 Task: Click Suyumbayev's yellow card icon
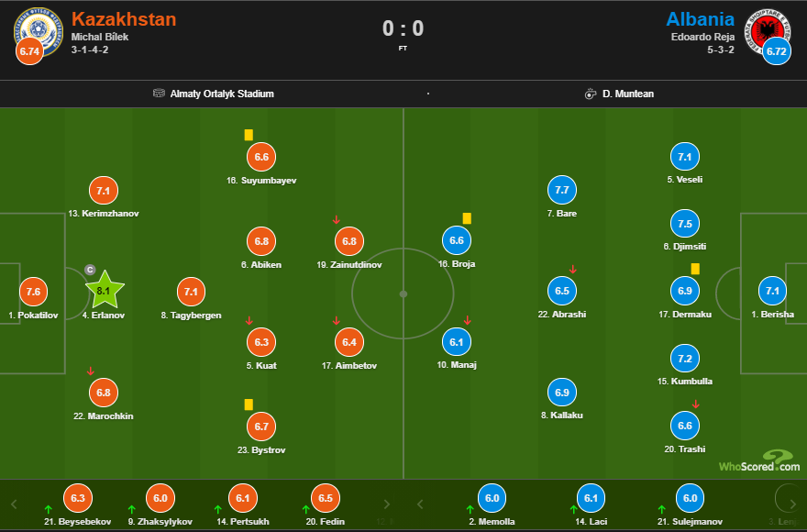[x=249, y=135]
